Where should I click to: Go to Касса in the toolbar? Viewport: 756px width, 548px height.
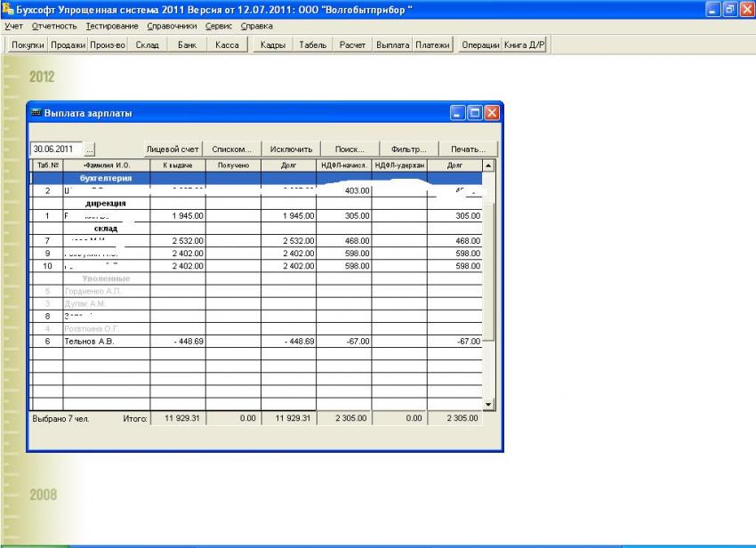pyautogui.click(x=227, y=44)
